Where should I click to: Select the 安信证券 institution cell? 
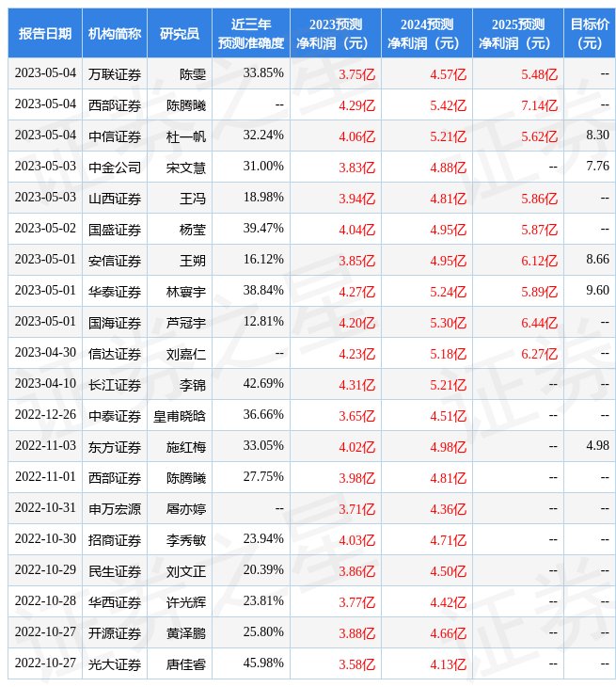pos(115,261)
